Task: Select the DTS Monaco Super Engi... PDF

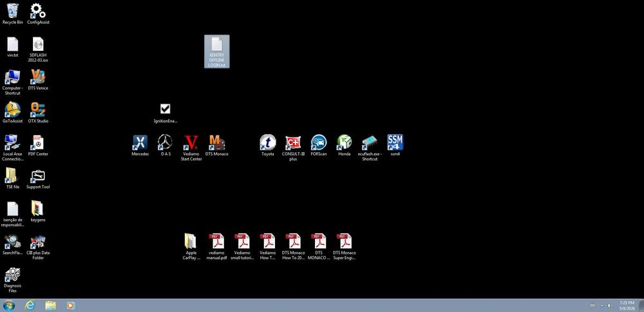Action: [x=344, y=241]
